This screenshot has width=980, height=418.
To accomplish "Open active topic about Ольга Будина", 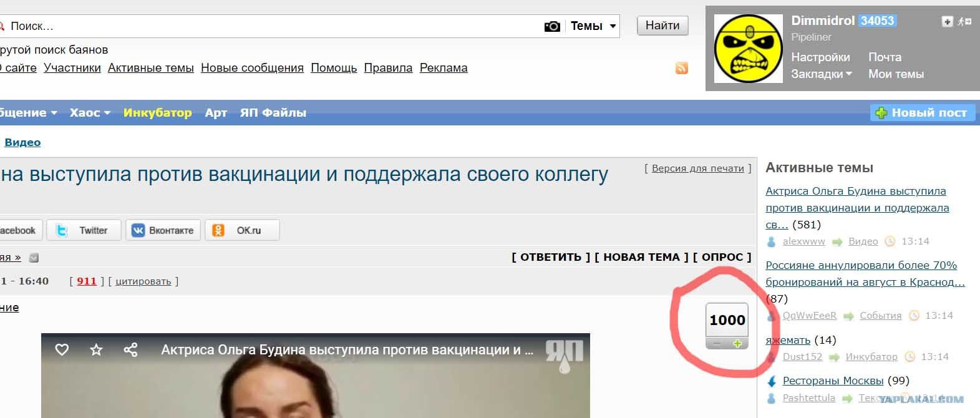I will (x=857, y=208).
